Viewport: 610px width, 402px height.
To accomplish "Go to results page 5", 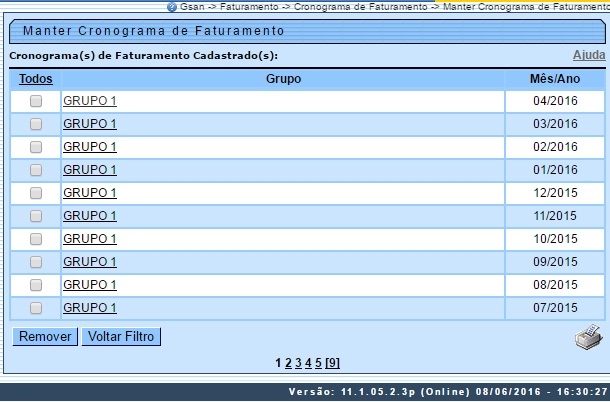I will [x=319, y=363].
